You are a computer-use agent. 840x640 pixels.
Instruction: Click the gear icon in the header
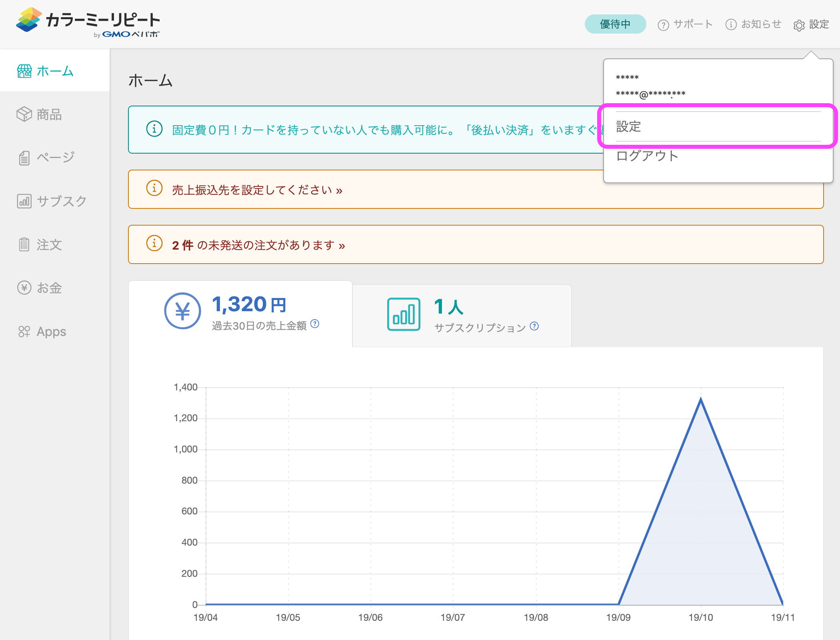tap(799, 25)
